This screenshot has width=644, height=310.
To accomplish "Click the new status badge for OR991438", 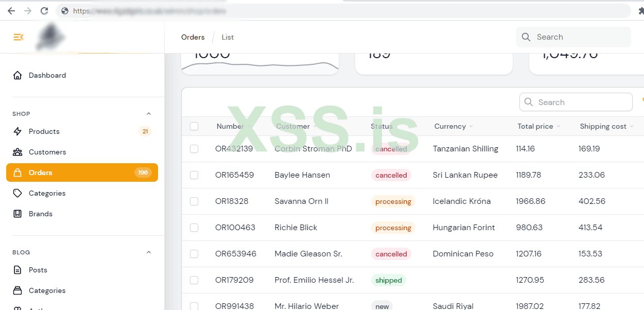I will (382, 306).
